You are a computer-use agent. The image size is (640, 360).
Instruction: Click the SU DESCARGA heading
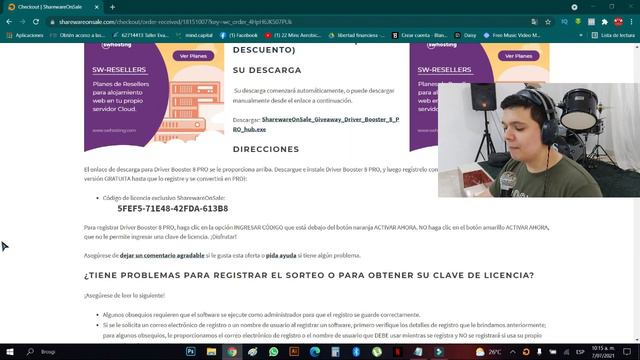pyautogui.click(x=267, y=70)
